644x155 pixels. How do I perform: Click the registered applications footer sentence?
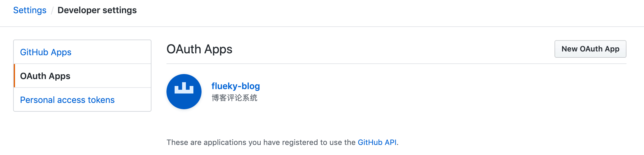(261, 142)
